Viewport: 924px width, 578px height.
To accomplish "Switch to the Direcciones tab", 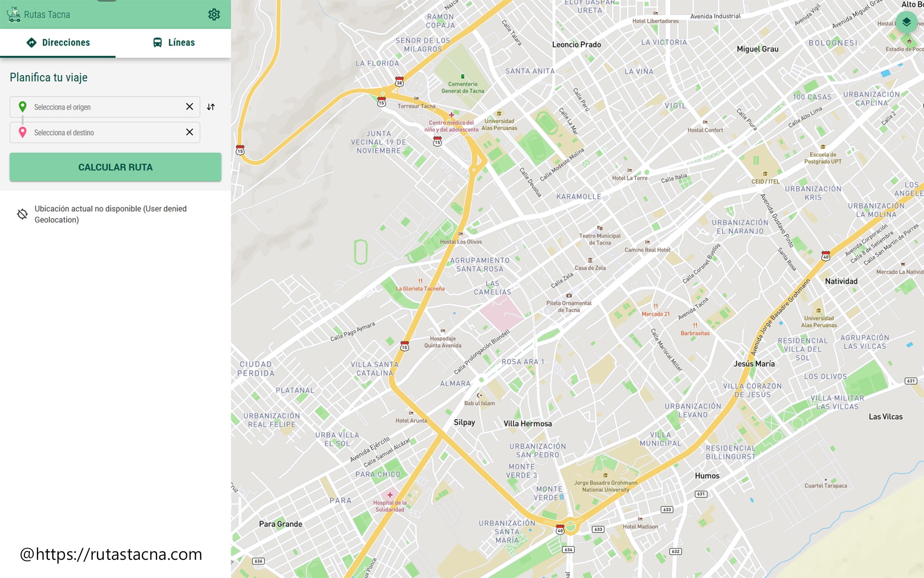I will pyautogui.click(x=58, y=42).
